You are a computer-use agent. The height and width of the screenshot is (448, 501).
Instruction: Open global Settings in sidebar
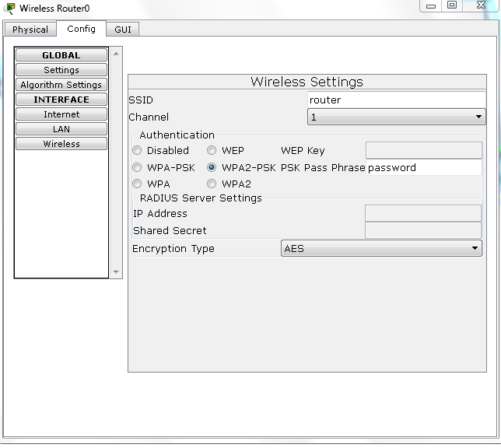coord(61,70)
